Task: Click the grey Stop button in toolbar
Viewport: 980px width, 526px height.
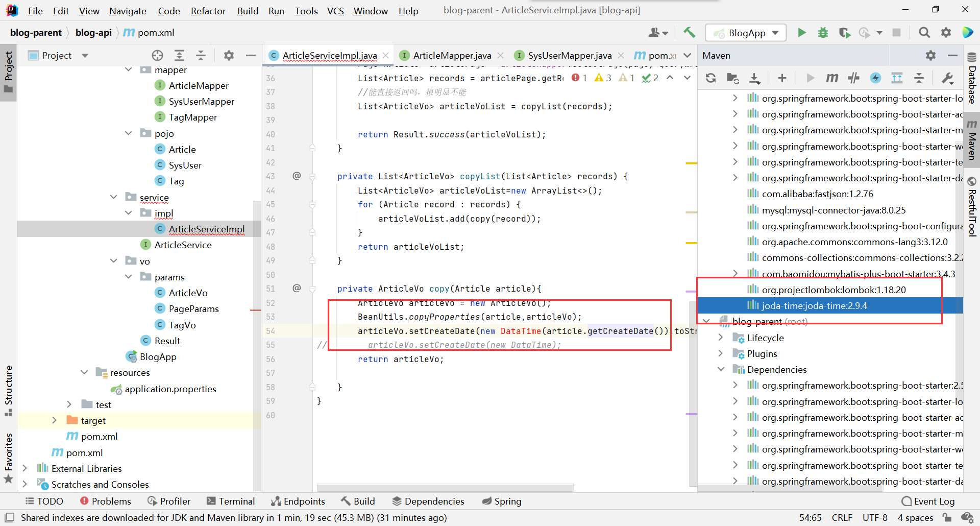Action: click(896, 33)
